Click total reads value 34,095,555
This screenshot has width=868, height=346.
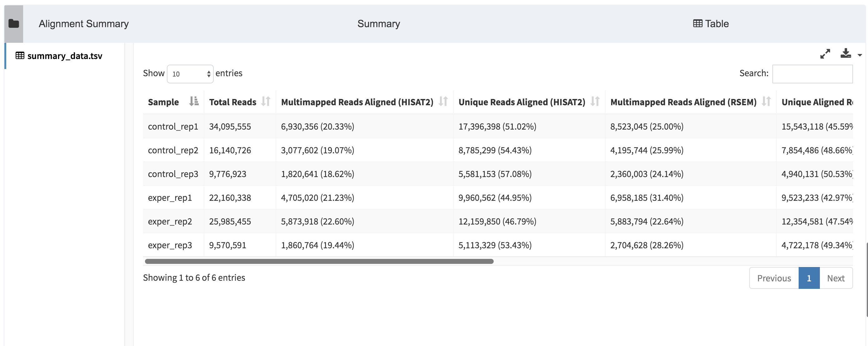click(x=230, y=126)
